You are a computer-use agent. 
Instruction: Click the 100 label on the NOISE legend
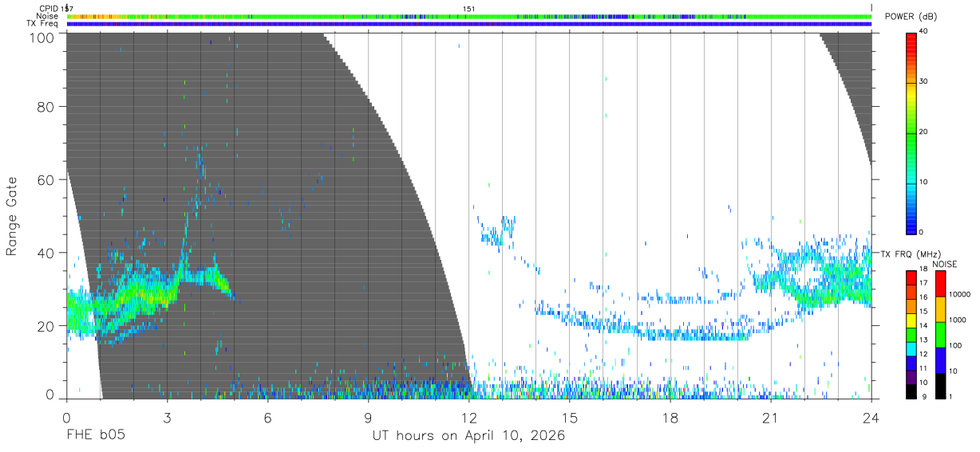pos(955,346)
